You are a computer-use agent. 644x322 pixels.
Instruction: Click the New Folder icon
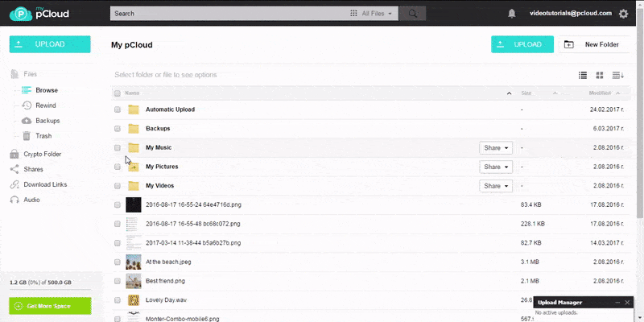(569, 44)
